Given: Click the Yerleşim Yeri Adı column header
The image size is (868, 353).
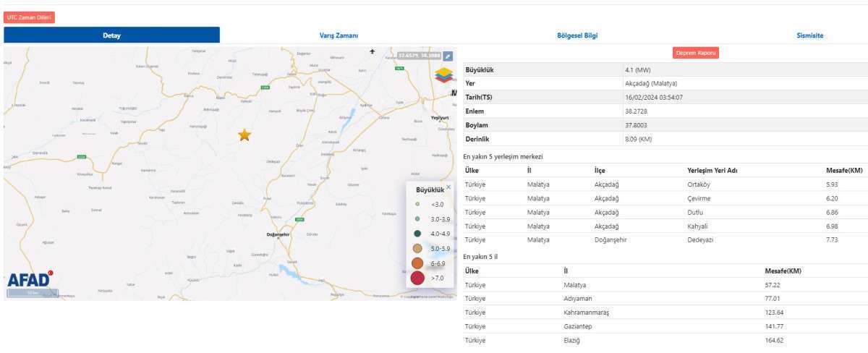Looking at the screenshot, I should (x=712, y=171).
